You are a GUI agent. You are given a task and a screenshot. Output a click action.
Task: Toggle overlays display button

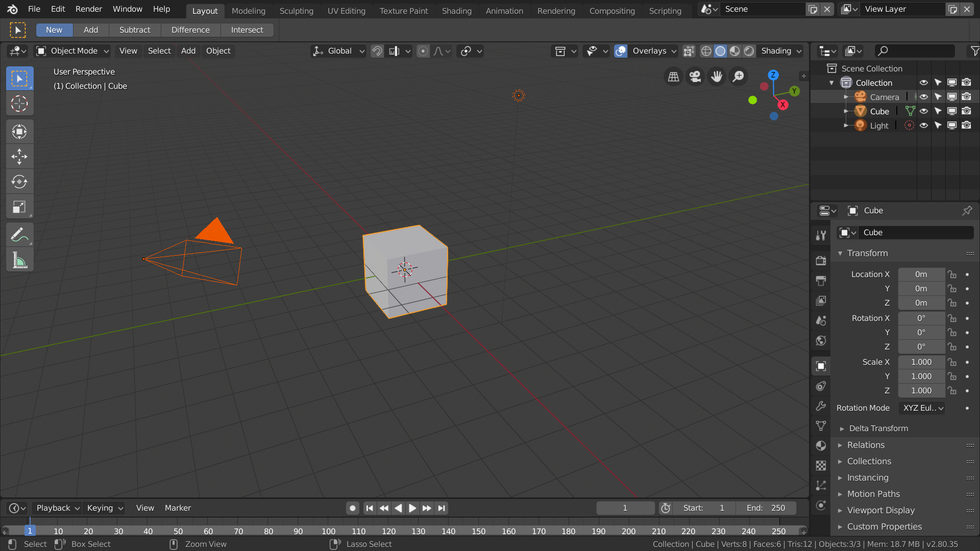point(621,51)
